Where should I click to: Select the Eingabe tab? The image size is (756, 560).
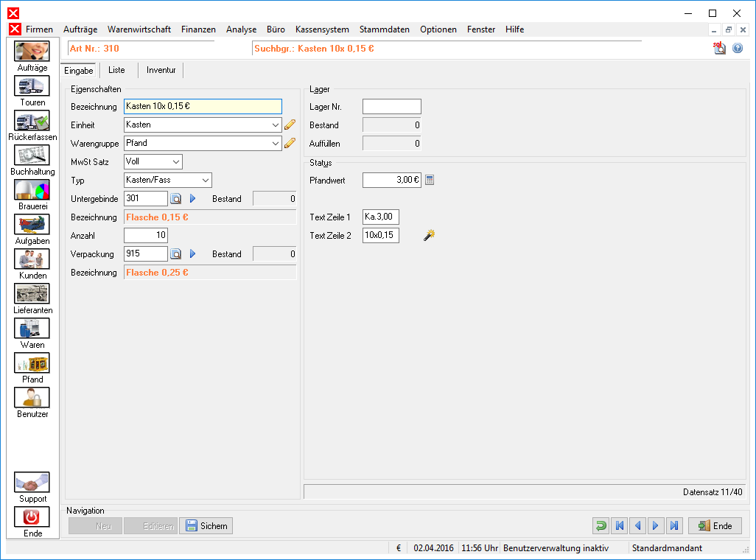(79, 71)
